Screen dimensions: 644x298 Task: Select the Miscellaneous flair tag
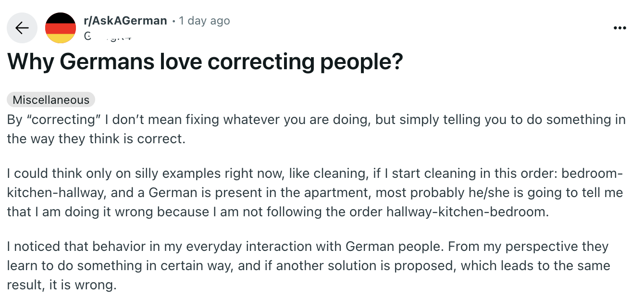pyautogui.click(x=51, y=100)
